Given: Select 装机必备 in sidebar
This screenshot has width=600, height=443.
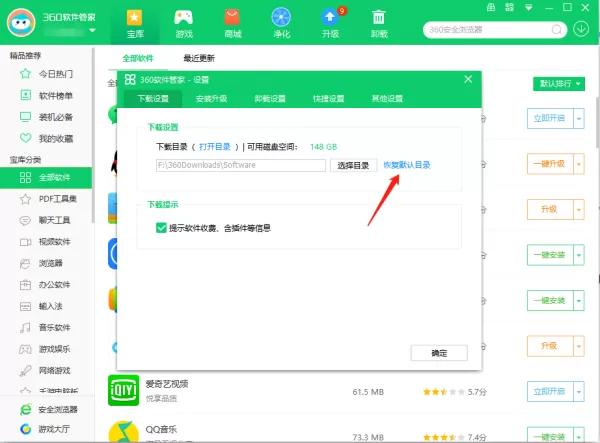Looking at the screenshot, I should [x=46, y=117].
